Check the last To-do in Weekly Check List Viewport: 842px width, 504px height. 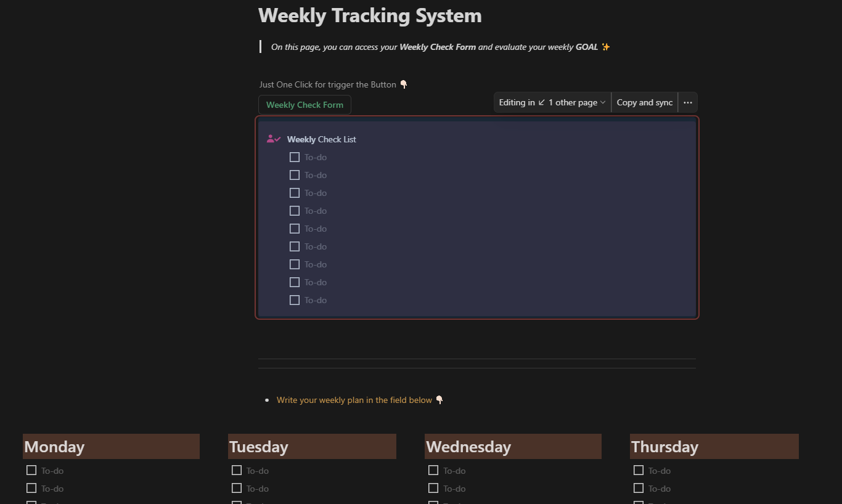point(295,300)
